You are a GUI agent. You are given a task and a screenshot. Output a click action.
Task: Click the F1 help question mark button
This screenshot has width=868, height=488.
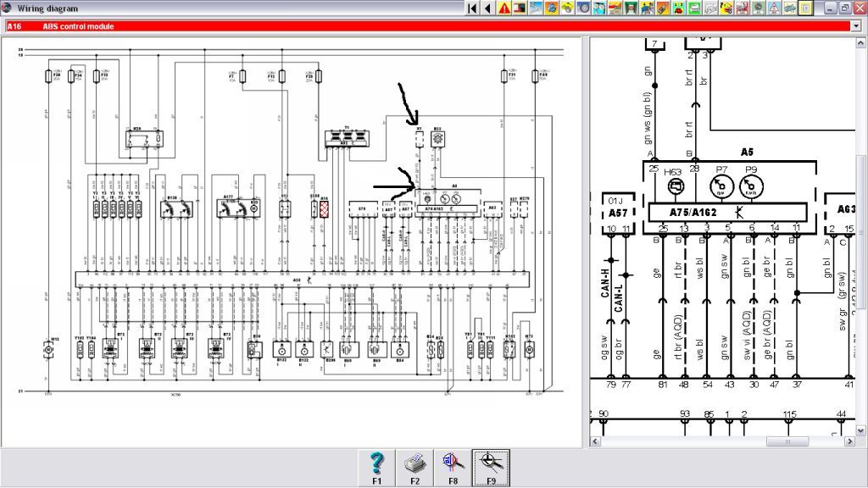click(377, 468)
